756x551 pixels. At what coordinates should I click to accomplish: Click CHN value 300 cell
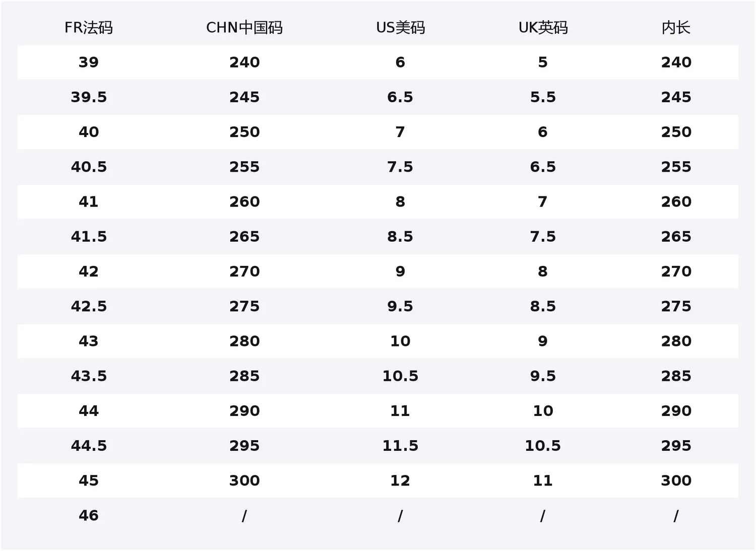(x=244, y=480)
